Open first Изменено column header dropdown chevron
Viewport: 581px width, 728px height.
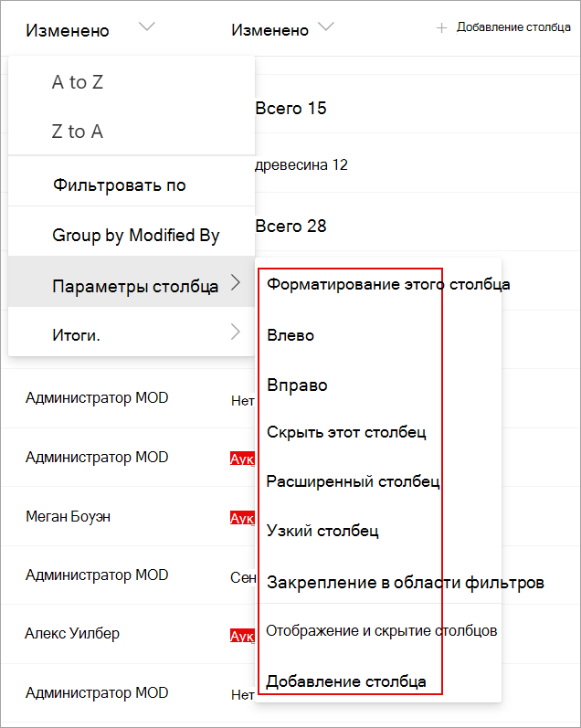[147, 26]
